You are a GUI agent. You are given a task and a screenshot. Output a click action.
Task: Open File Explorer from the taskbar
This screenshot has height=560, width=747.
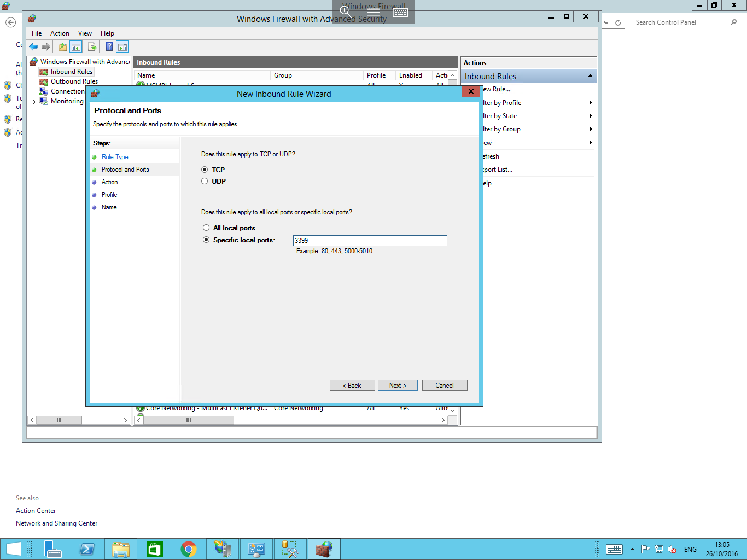pos(121,549)
